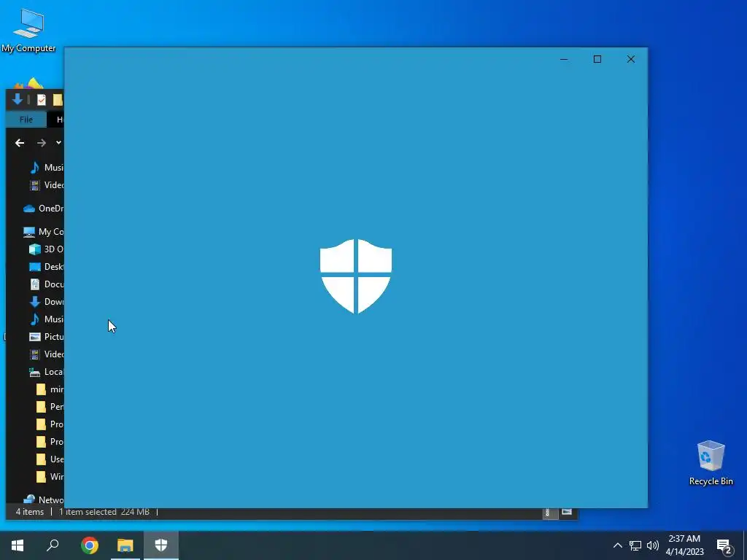Screen dimensions: 747x560
Task: Close the Windows Security window
Action: [631, 59]
